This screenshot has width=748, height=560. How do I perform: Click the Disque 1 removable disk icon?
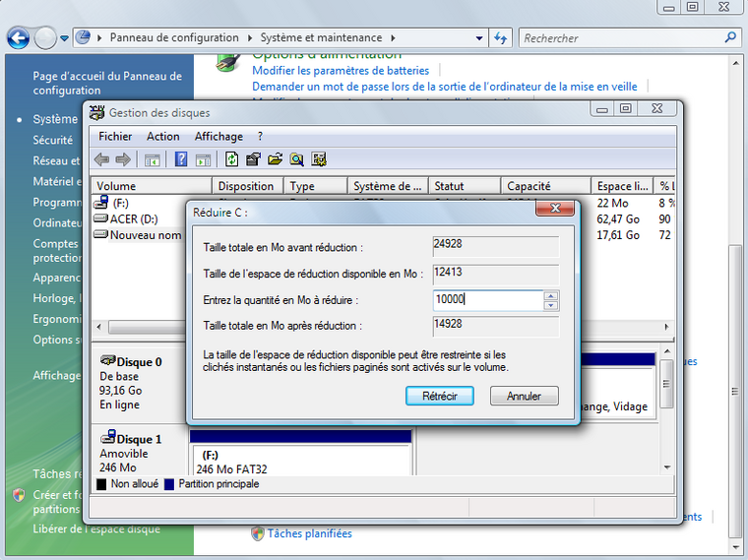[108, 437]
